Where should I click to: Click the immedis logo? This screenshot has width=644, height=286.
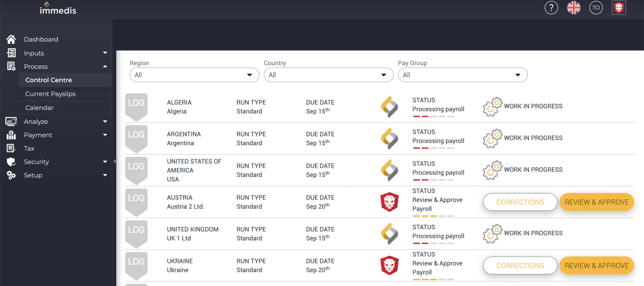point(58,9)
